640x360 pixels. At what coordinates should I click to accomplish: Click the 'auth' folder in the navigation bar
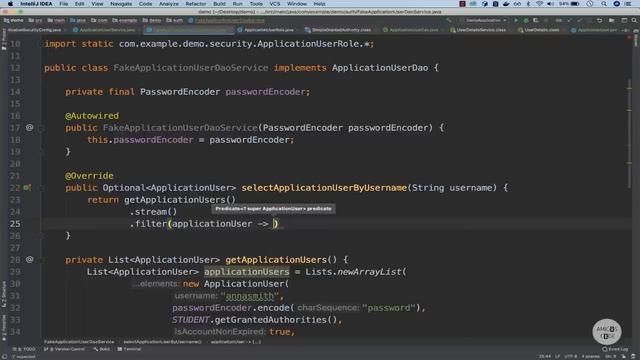coord(175,20)
